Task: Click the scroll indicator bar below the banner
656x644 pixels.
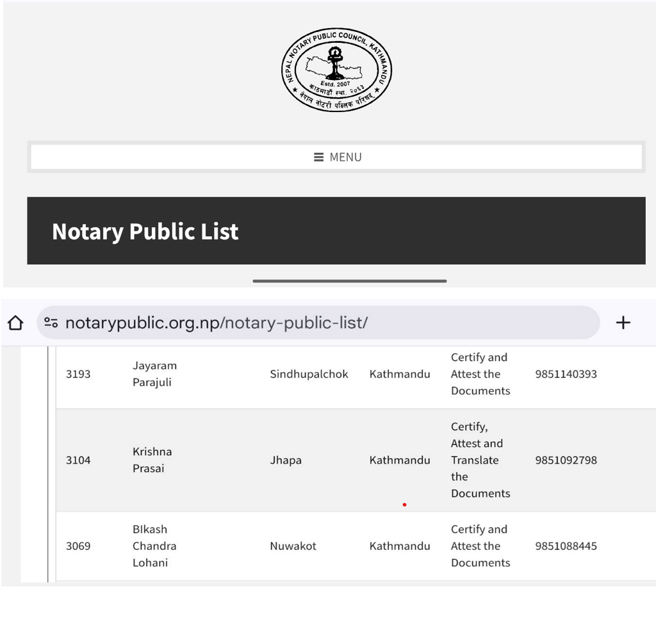Action: tap(350, 280)
